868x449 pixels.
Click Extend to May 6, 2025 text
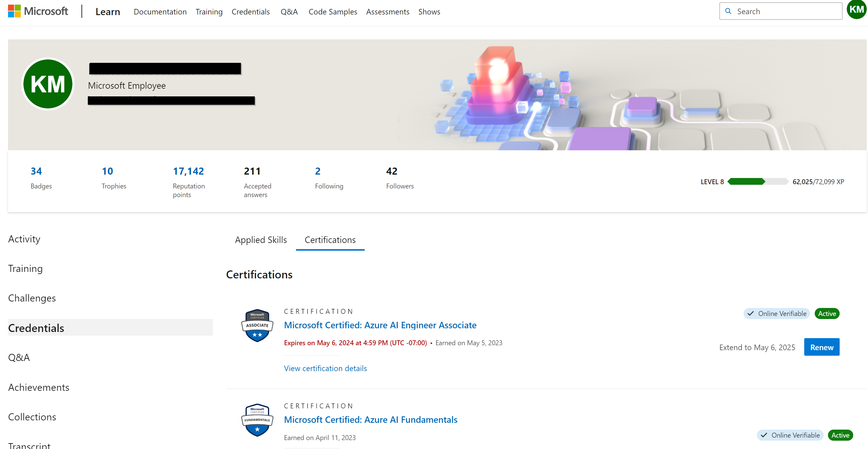coord(757,347)
